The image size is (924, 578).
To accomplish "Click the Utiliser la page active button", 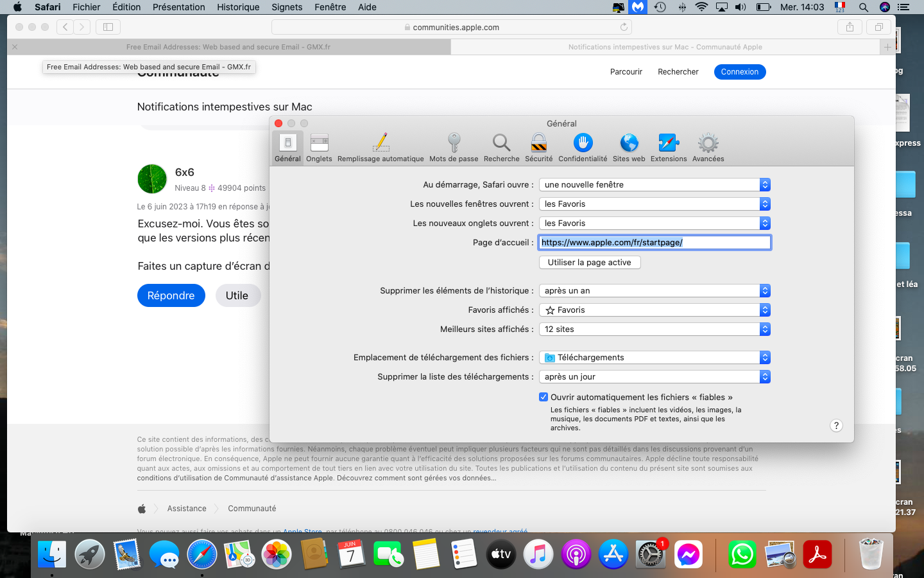I will pyautogui.click(x=590, y=263).
